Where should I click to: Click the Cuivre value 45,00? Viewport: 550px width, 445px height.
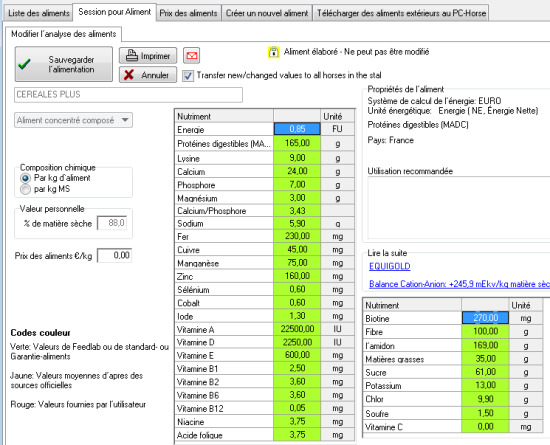(x=297, y=249)
